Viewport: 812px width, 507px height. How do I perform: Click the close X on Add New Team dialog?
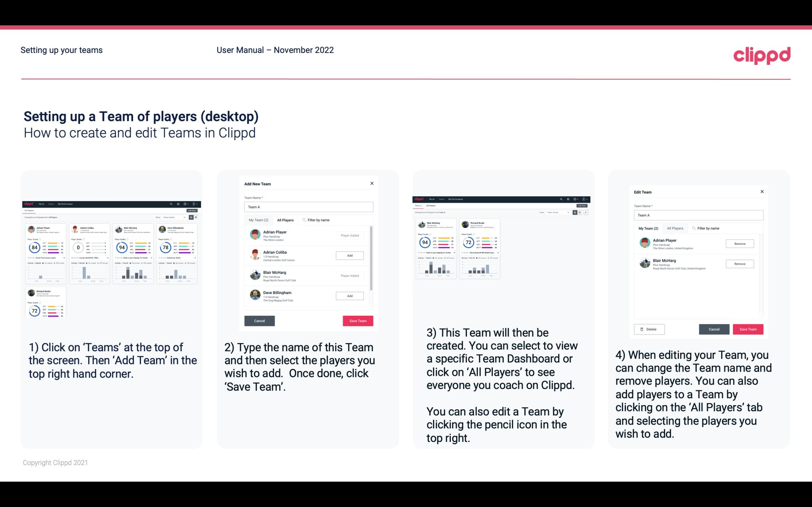pos(372,183)
